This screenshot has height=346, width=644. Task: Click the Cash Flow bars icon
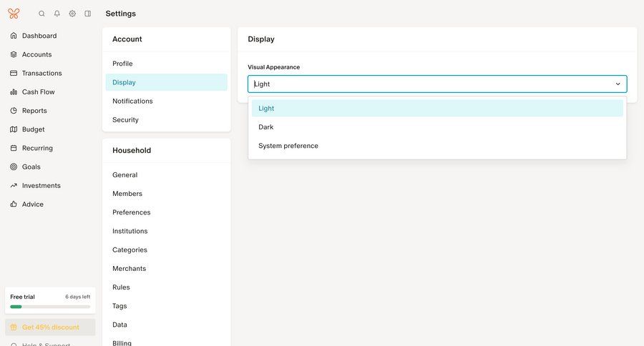[x=14, y=92]
